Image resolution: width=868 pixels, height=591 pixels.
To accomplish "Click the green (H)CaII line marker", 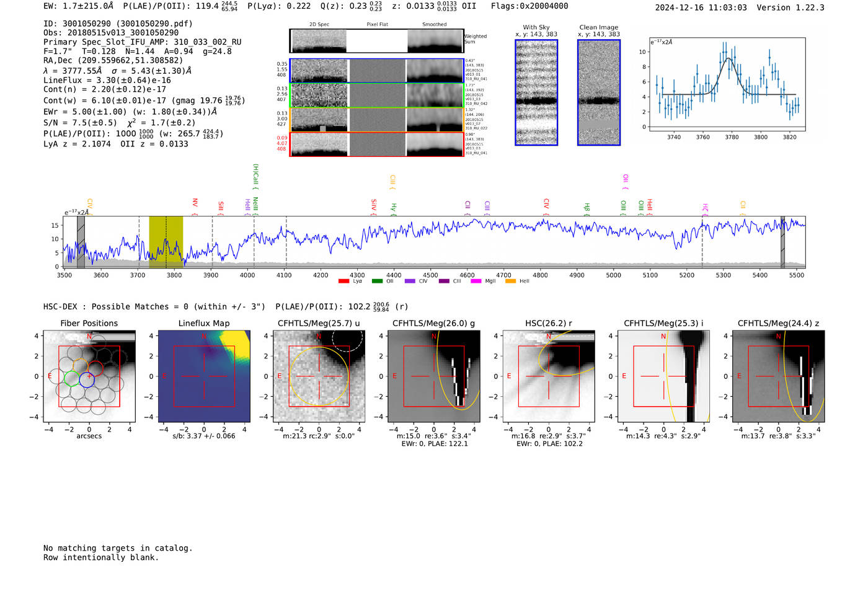I will click(x=255, y=177).
